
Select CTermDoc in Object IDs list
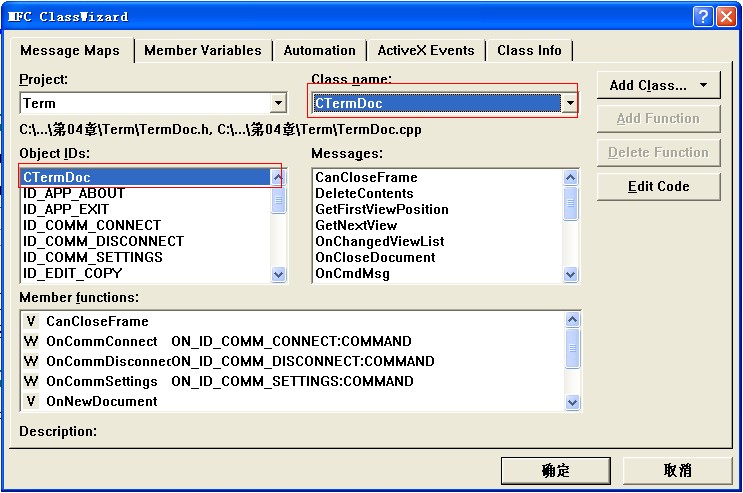tap(146, 177)
